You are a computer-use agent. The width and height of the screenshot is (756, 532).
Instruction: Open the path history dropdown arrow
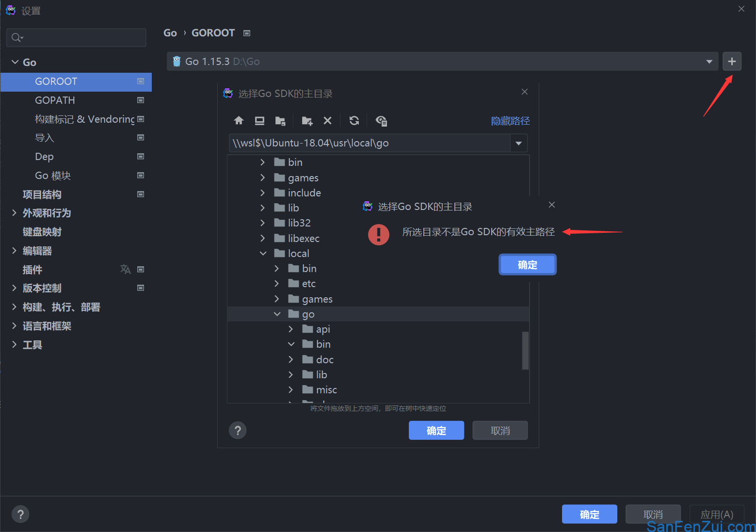(x=518, y=143)
